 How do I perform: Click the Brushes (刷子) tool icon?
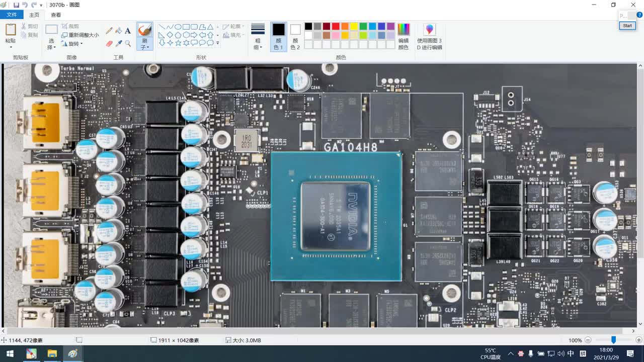click(144, 29)
